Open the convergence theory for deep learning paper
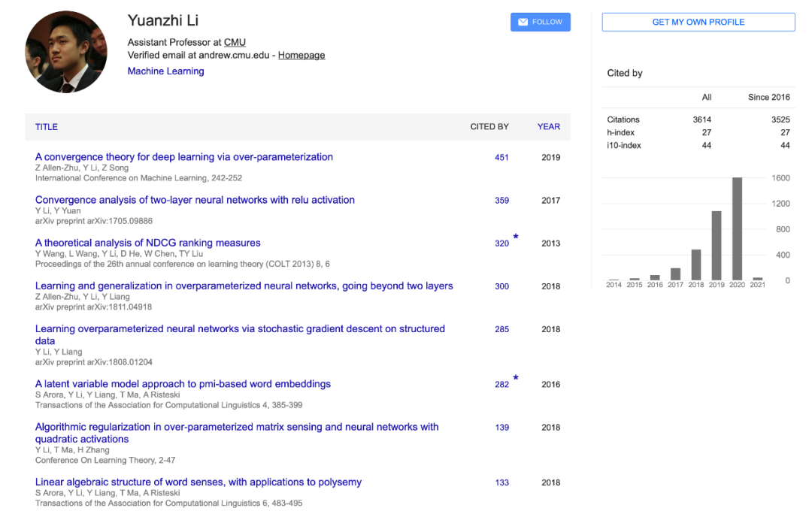Image resolution: width=812 pixels, height=514 pixels. pyautogui.click(x=183, y=157)
